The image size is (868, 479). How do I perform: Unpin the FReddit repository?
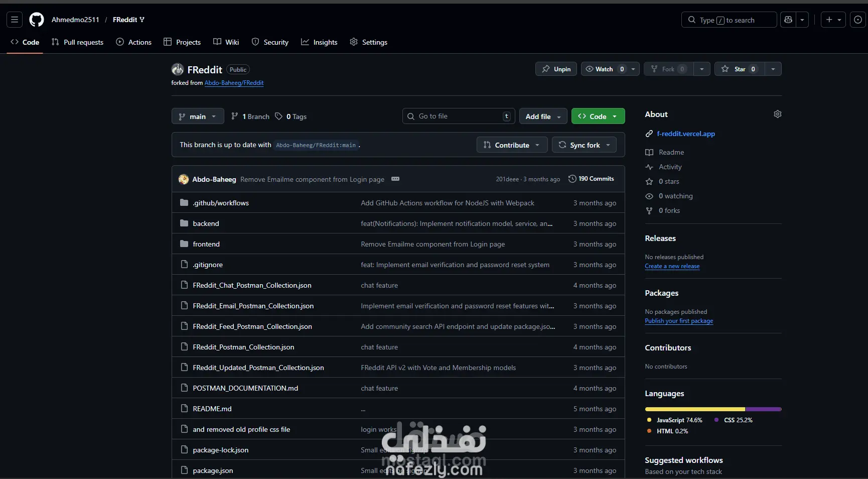tap(556, 69)
